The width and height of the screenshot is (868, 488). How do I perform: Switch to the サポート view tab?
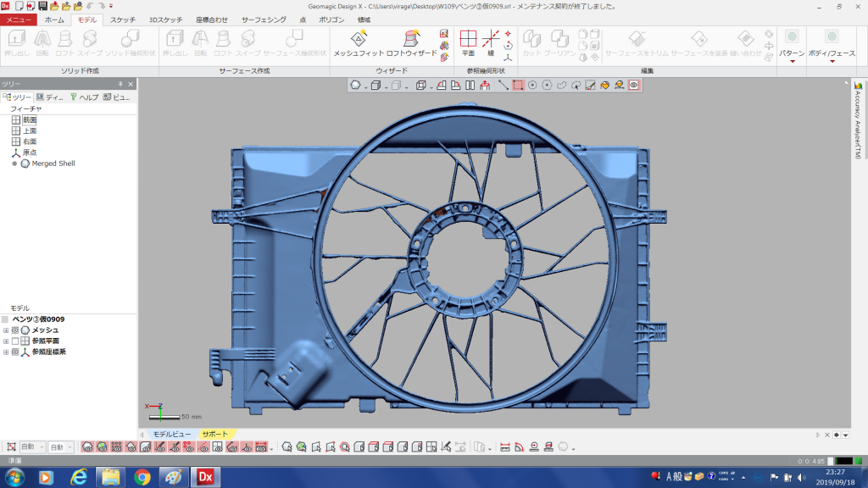coord(214,434)
